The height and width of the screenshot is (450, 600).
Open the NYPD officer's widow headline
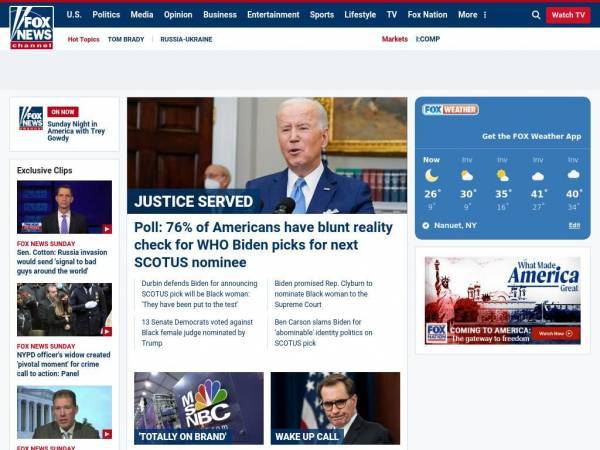click(x=64, y=364)
